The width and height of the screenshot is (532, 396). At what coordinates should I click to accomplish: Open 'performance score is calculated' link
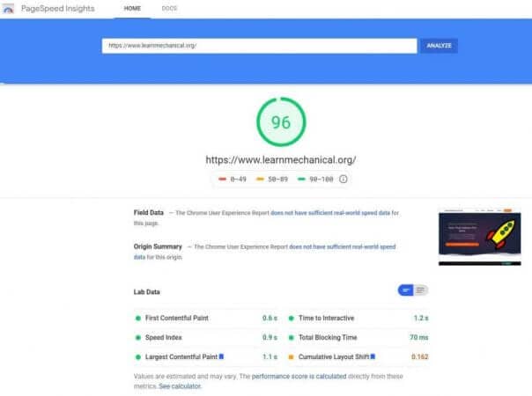click(x=299, y=377)
